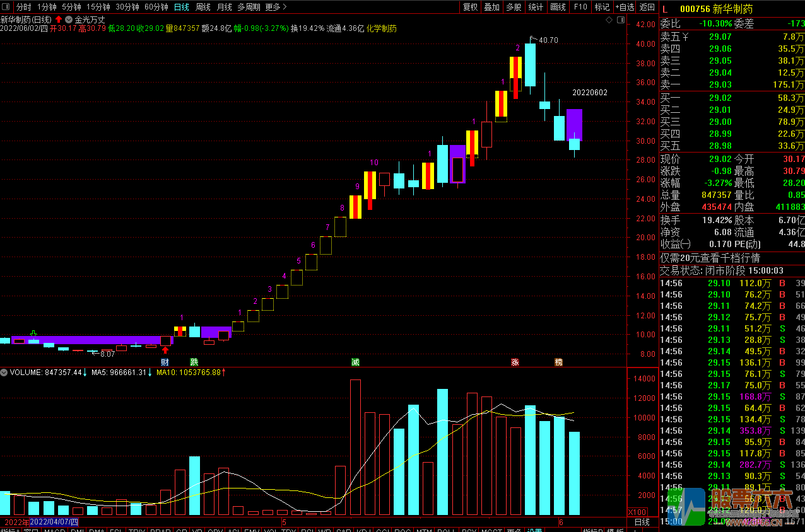The height and width of the screenshot is (532, 805).
Task: Click 仅需20元查看千档行情 link
Action: coord(710,258)
